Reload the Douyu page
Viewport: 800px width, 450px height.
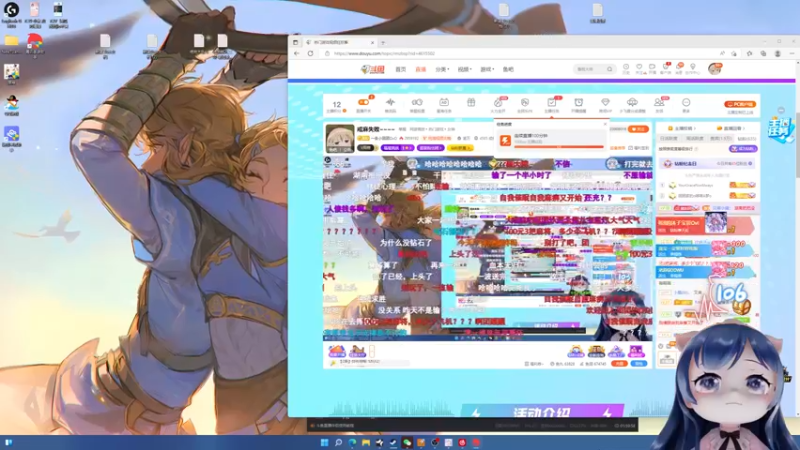tap(310, 53)
